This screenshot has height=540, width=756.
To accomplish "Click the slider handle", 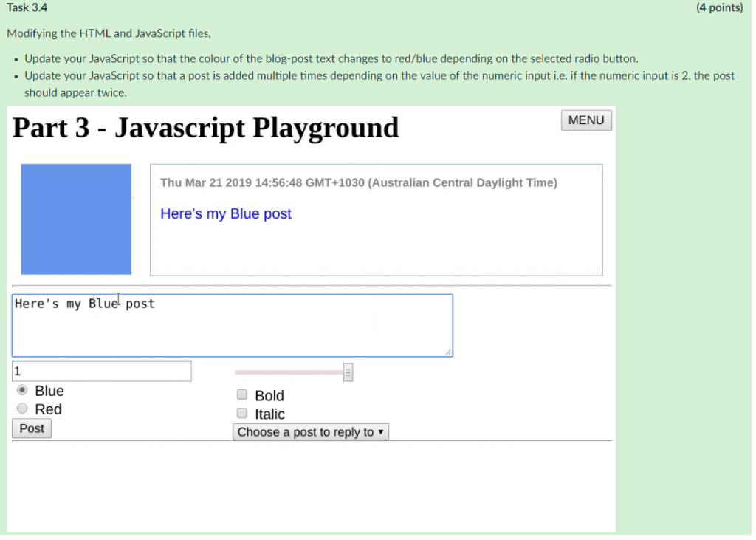I will (346, 372).
